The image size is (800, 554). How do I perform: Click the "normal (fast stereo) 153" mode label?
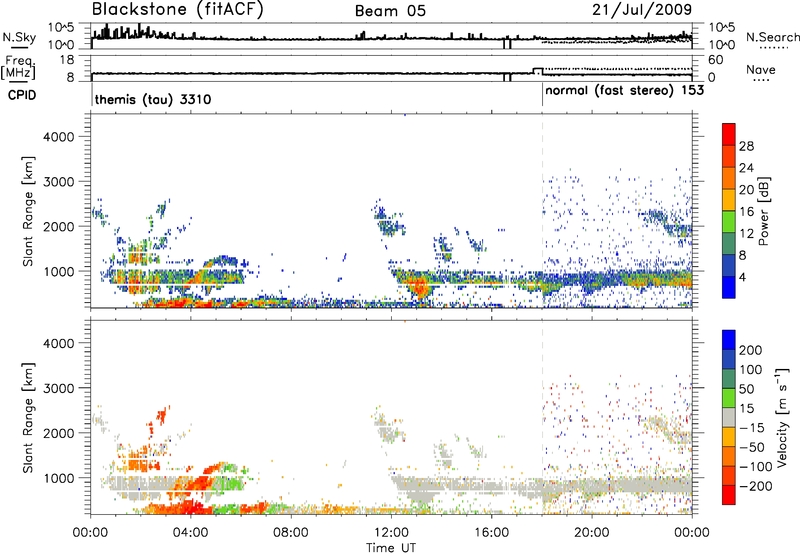624,91
